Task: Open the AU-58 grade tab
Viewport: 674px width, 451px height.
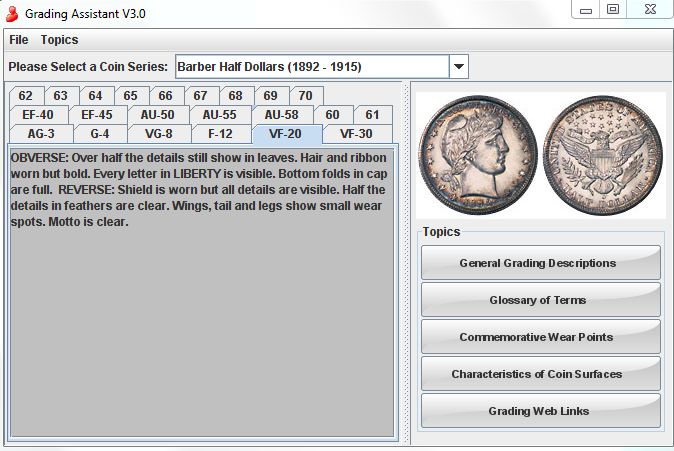Action: pyautogui.click(x=281, y=115)
